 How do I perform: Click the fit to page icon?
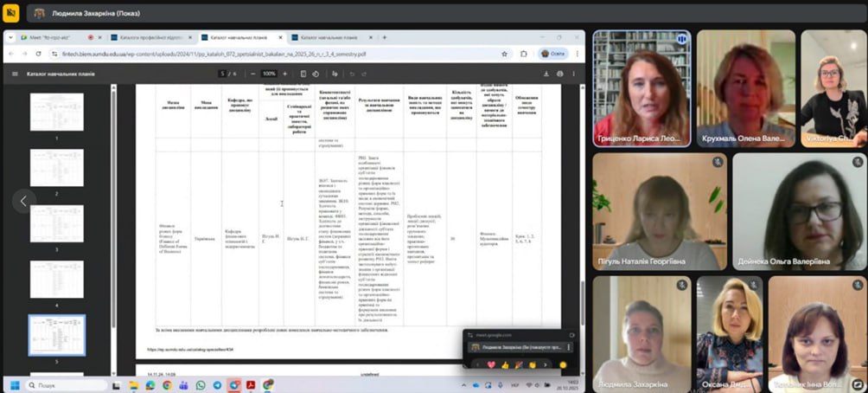[302, 74]
